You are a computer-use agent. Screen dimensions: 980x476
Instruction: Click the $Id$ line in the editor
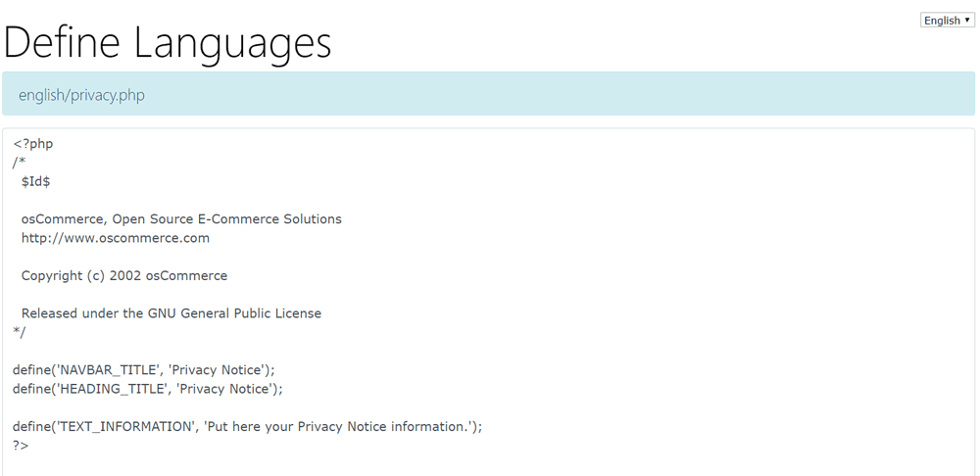tap(35, 181)
